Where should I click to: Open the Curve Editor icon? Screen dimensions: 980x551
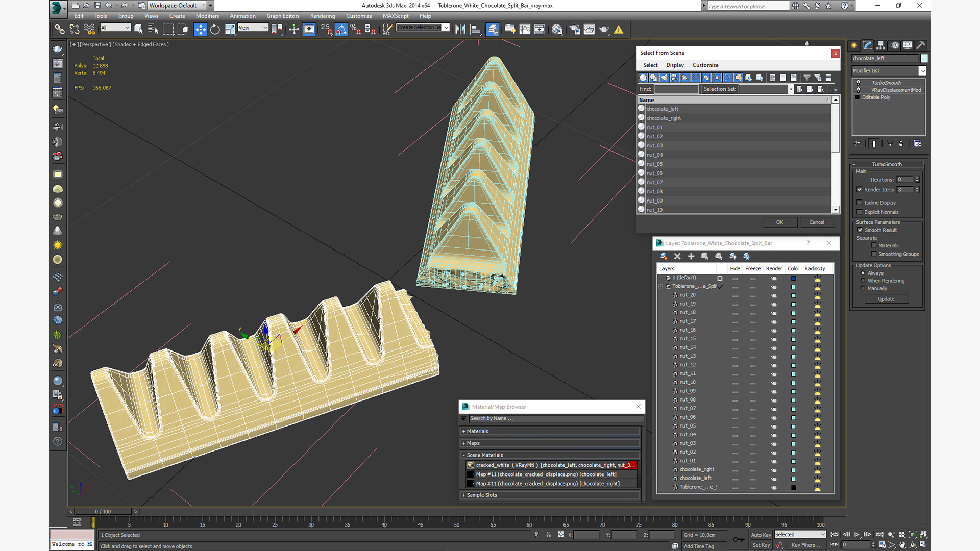pos(525,30)
